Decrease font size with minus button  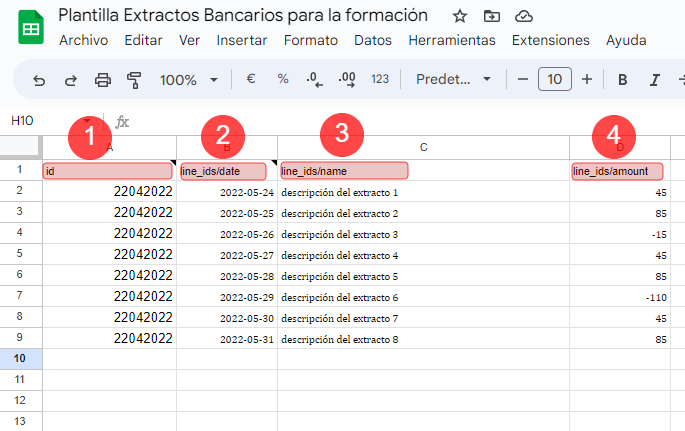pyautogui.click(x=522, y=80)
